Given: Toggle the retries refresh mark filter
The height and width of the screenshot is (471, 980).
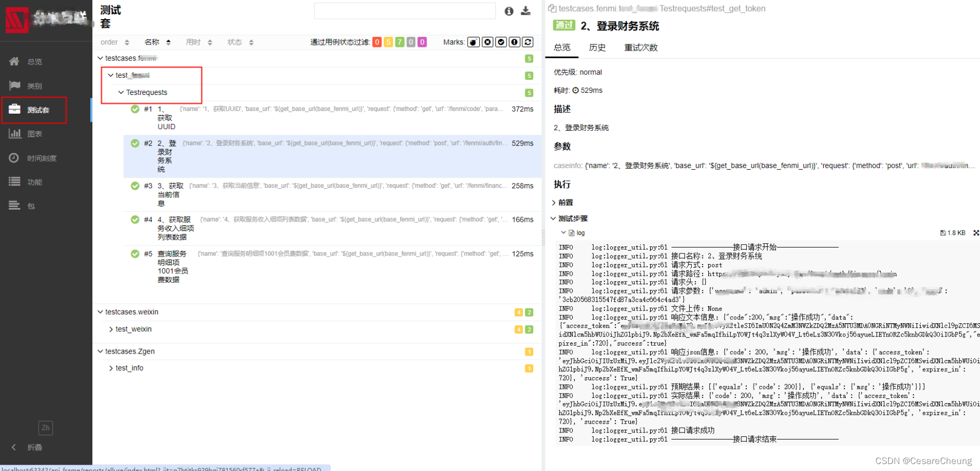Looking at the screenshot, I should pos(528,42).
